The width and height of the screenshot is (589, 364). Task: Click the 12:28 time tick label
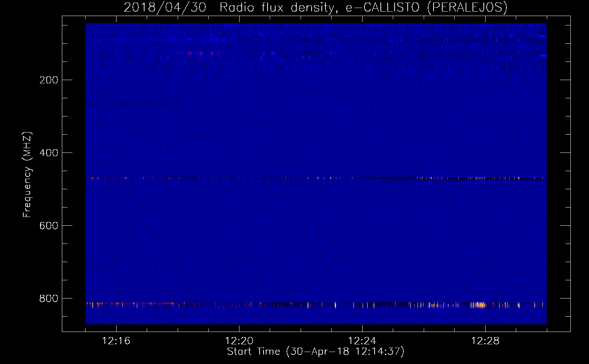pos(485,341)
